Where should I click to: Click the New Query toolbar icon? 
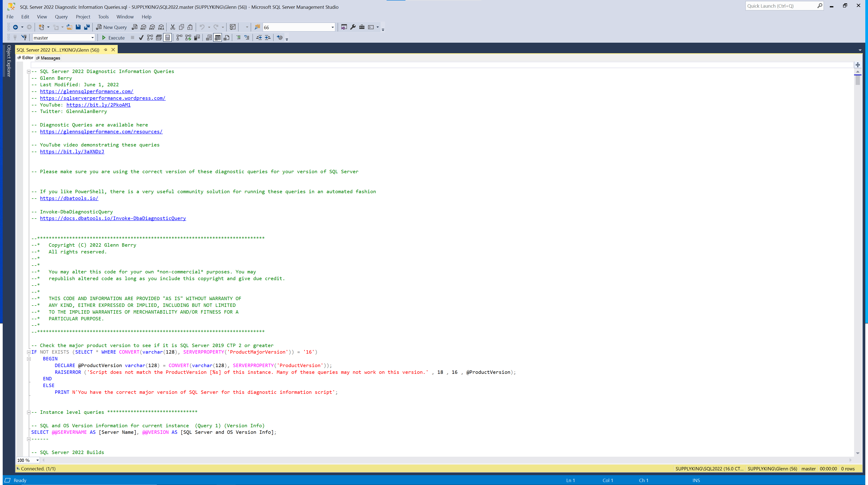click(x=111, y=27)
